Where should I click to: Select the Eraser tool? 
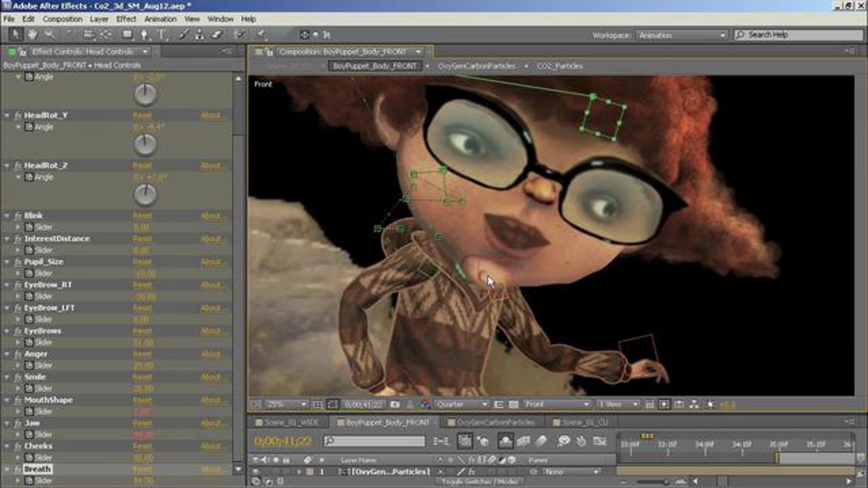[216, 35]
